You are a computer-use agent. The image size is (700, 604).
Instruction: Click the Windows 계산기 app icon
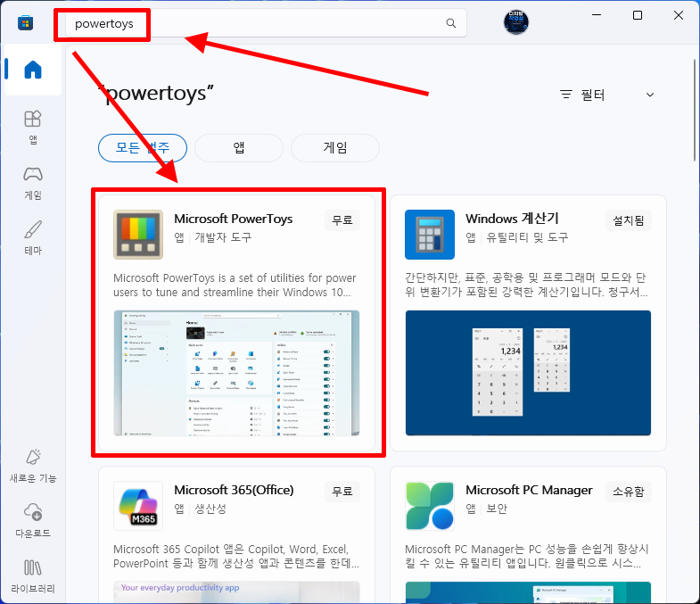[x=430, y=235]
